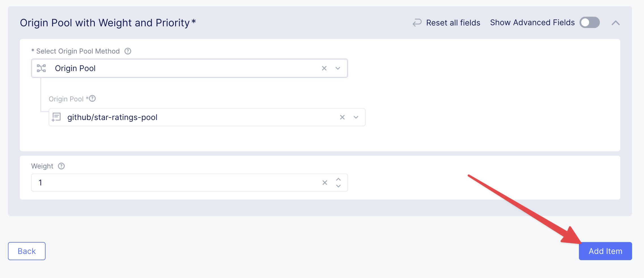Increase the Weight value by one
644x278 pixels.
click(x=338, y=179)
